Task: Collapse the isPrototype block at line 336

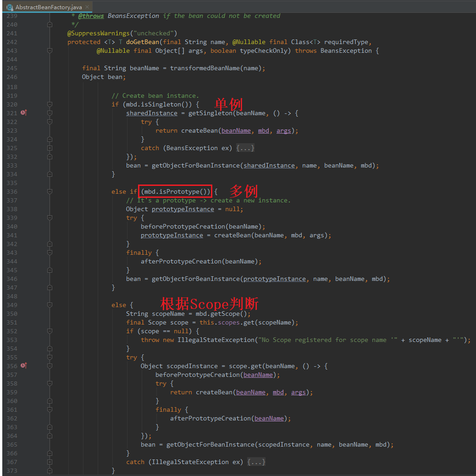Action: 50,191
